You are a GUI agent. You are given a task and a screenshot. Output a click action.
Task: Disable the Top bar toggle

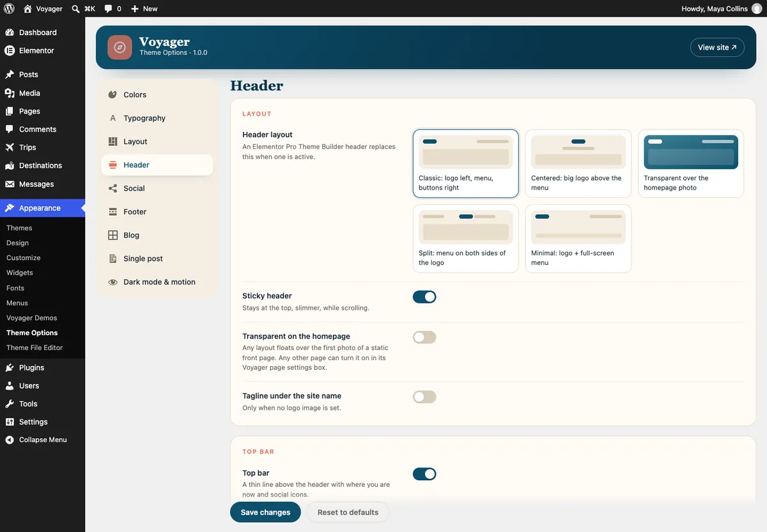coord(424,474)
